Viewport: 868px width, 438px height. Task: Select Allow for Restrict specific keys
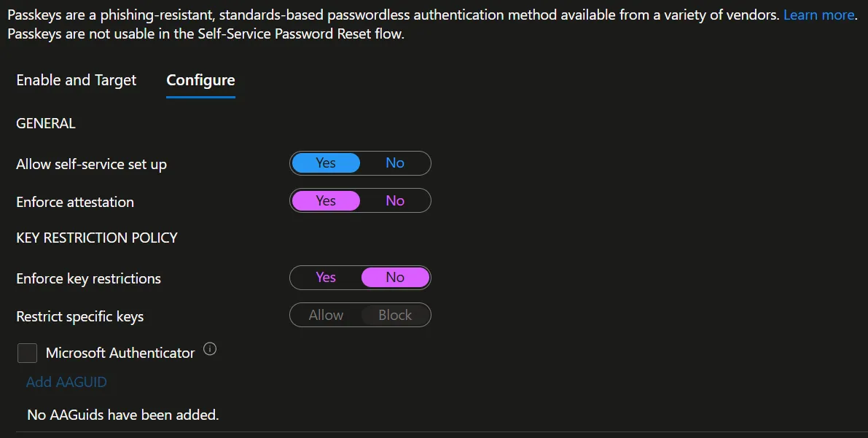pyautogui.click(x=326, y=315)
